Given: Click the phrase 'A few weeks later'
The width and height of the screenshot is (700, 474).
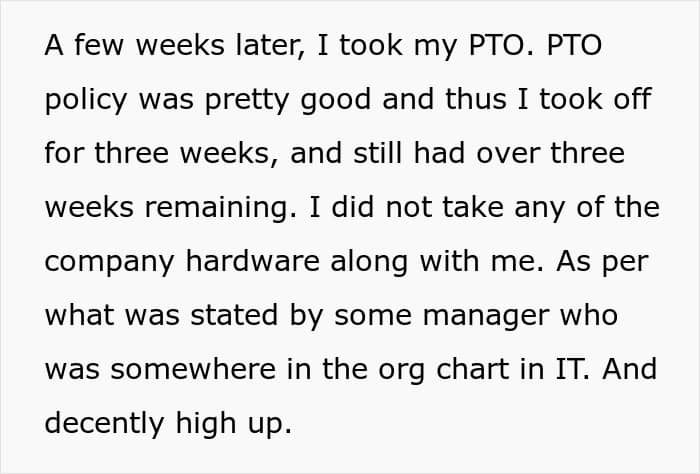Looking at the screenshot, I should 175,46.
